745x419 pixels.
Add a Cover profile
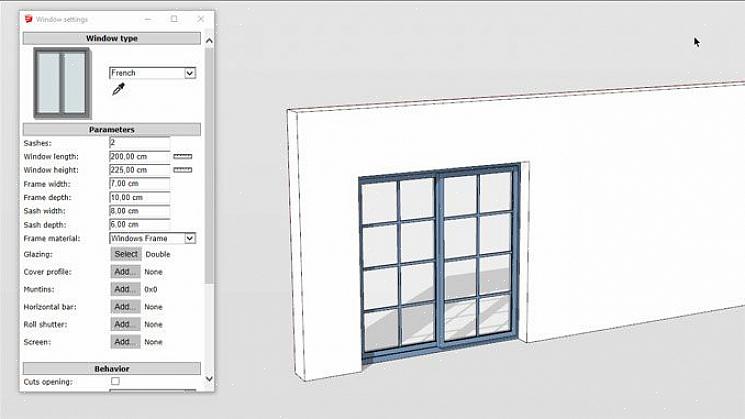pos(124,272)
